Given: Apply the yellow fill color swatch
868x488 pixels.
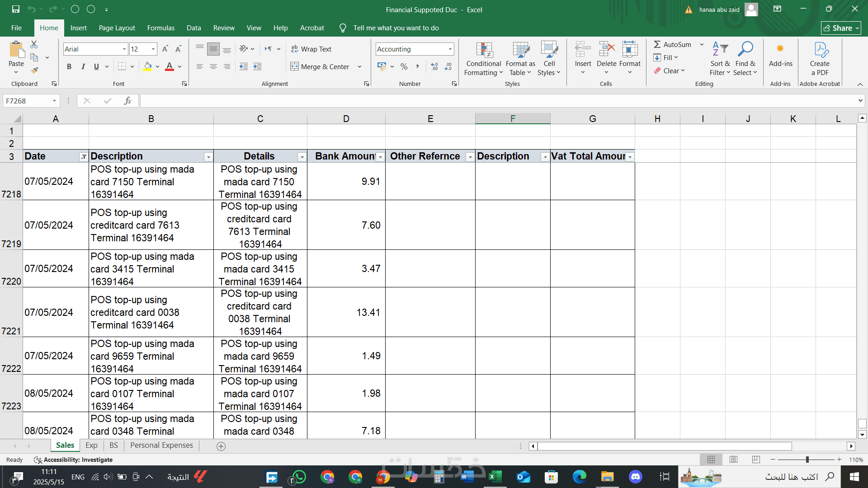Looking at the screenshot, I should coord(147,66).
